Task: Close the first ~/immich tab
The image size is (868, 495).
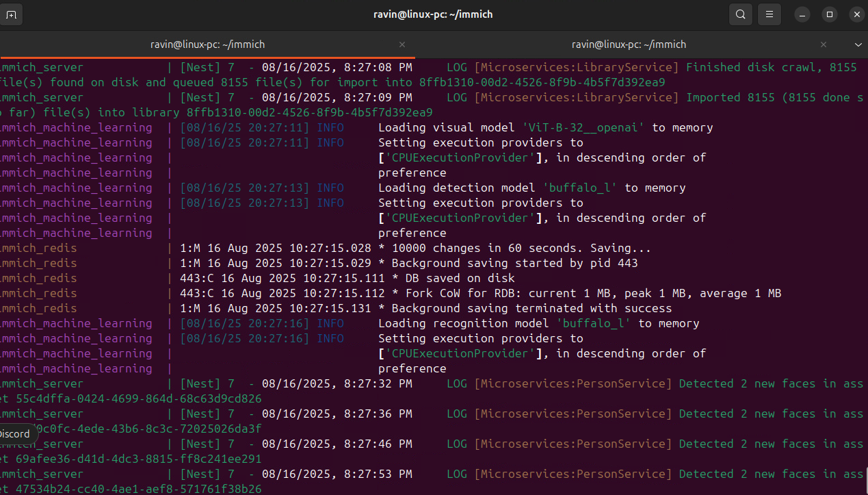Action: coord(402,45)
